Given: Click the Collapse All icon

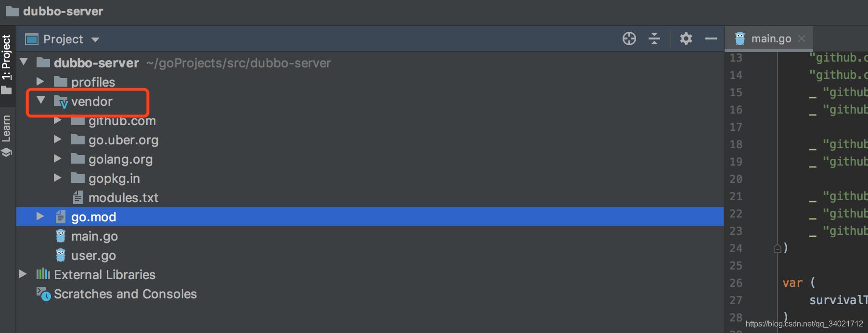Looking at the screenshot, I should 654,38.
